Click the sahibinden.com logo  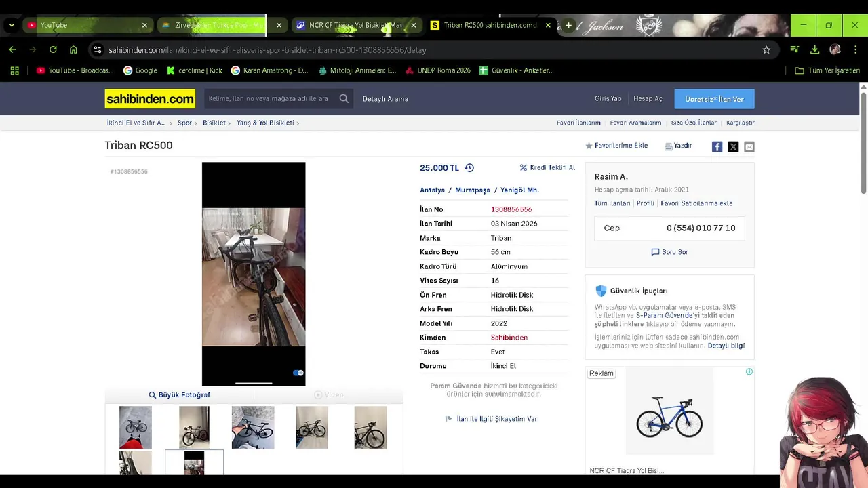[x=150, y=99]
